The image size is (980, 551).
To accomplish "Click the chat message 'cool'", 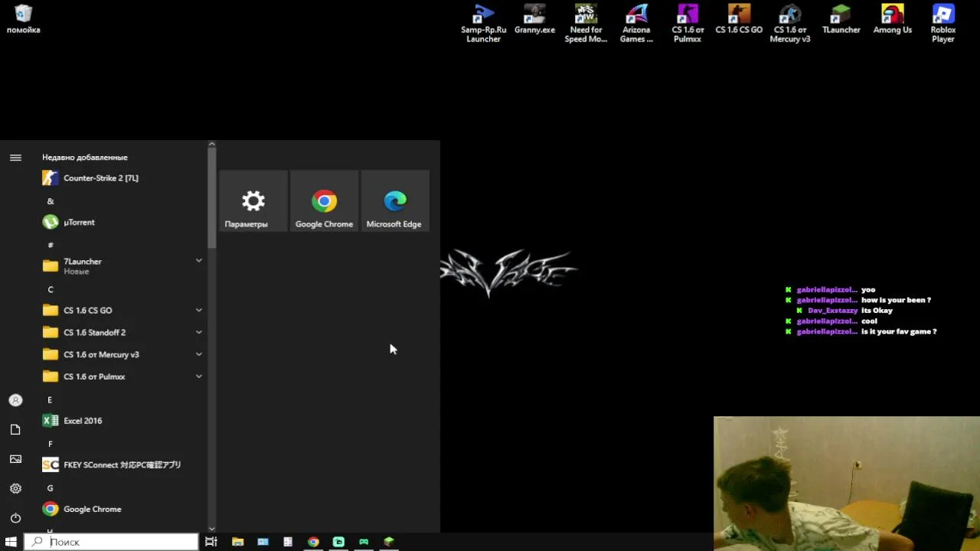I will (869, 321).
